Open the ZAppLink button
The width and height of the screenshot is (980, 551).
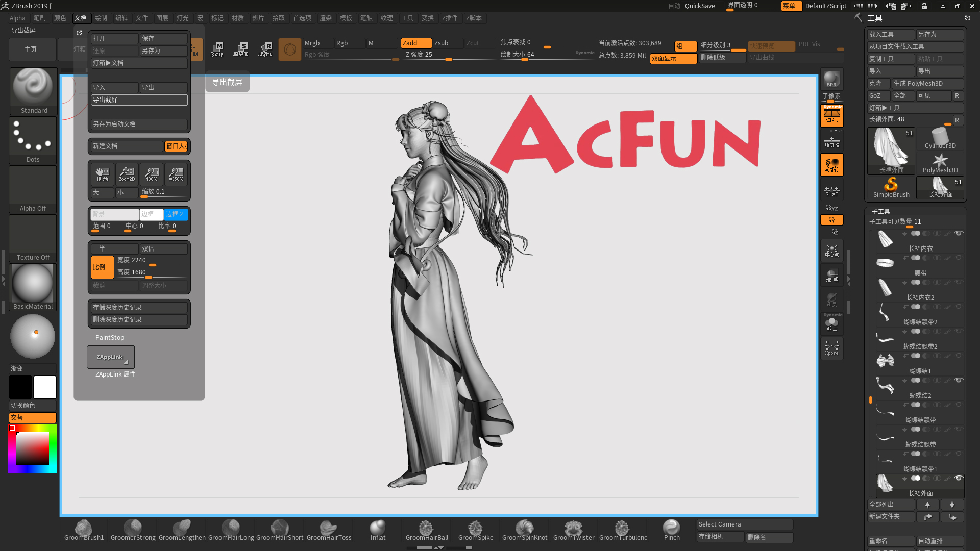pos(111,357)
